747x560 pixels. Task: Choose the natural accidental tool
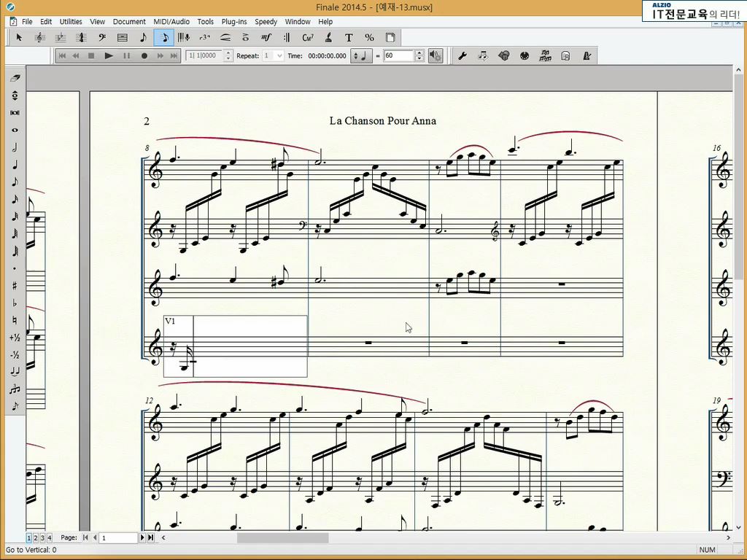tap(15, 321)
